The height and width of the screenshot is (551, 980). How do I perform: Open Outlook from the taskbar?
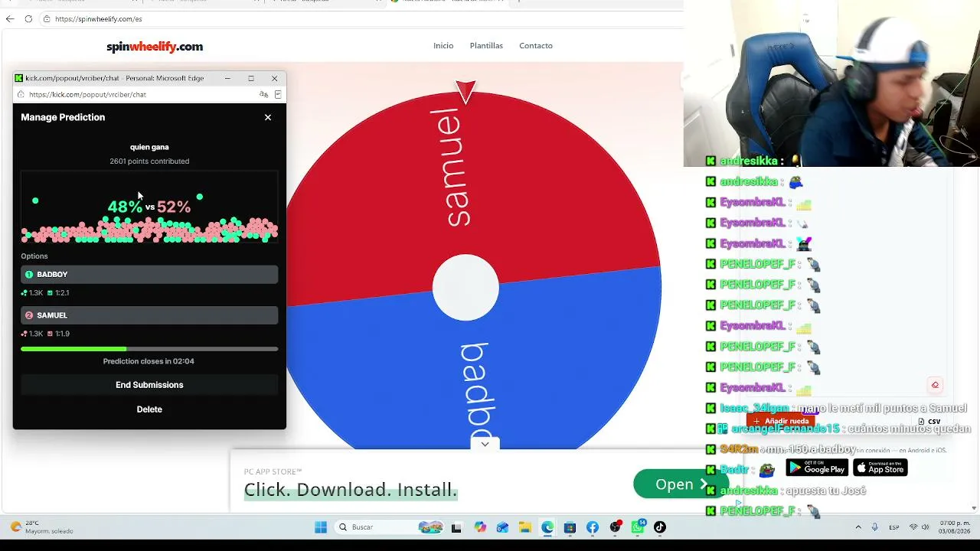tap(502, 527)
